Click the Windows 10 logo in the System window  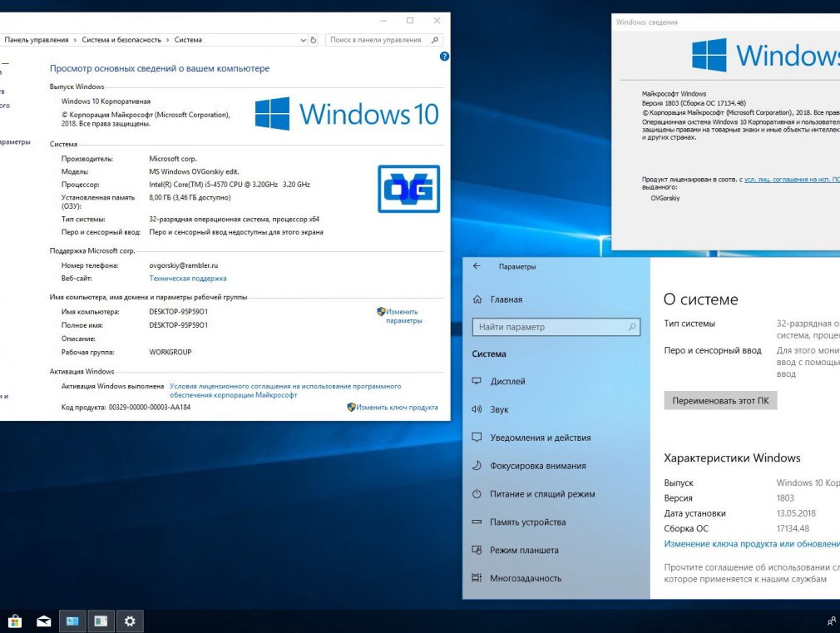click(347, 114)
